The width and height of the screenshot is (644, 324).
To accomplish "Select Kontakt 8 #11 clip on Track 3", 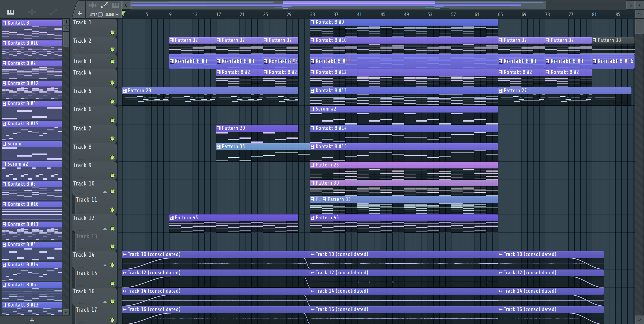I will 404,61.
